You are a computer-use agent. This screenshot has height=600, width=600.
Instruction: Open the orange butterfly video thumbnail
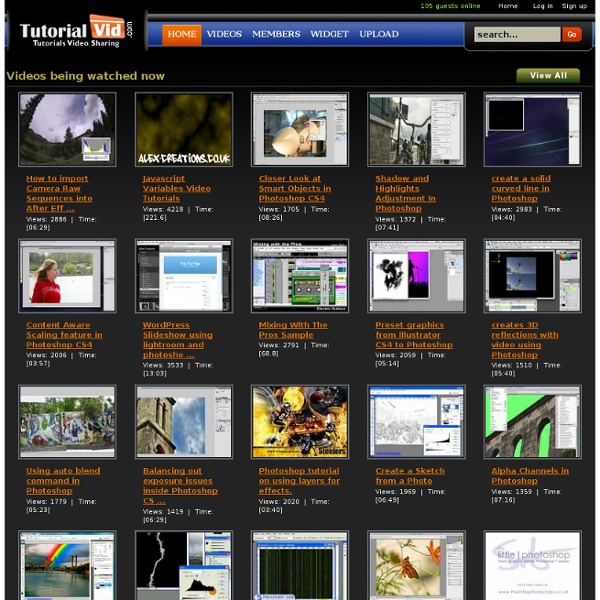click(416, 565)
